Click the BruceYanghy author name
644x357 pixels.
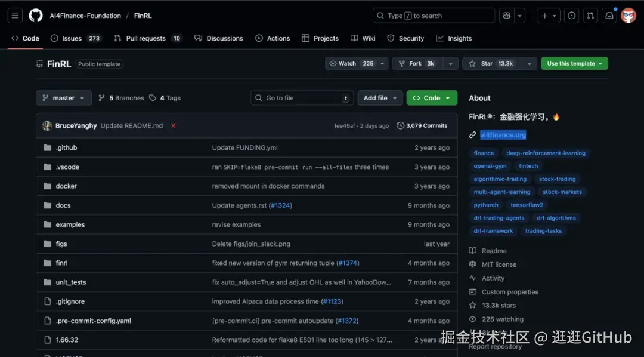point(76,126)
